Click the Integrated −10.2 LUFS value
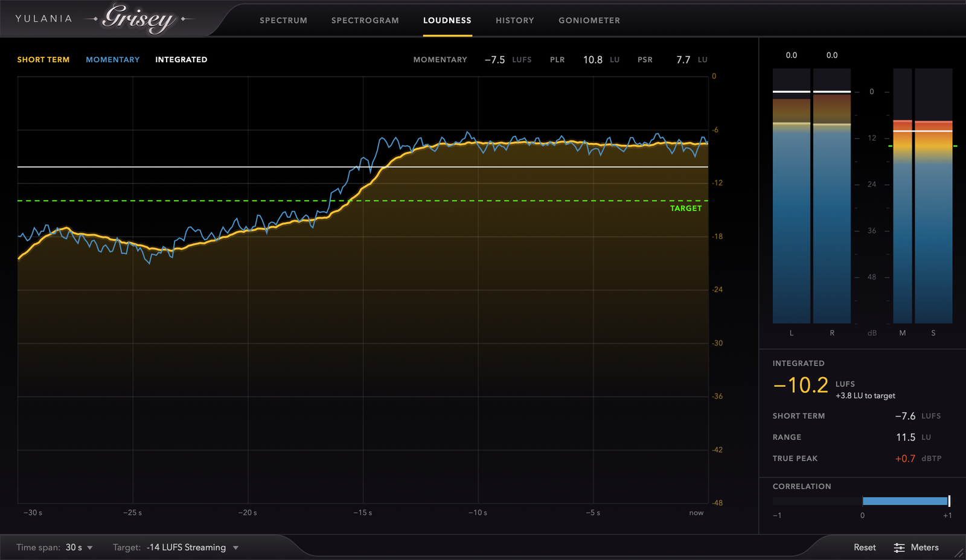The height and width of the screenshot is (560, 966). pos(801,385)
